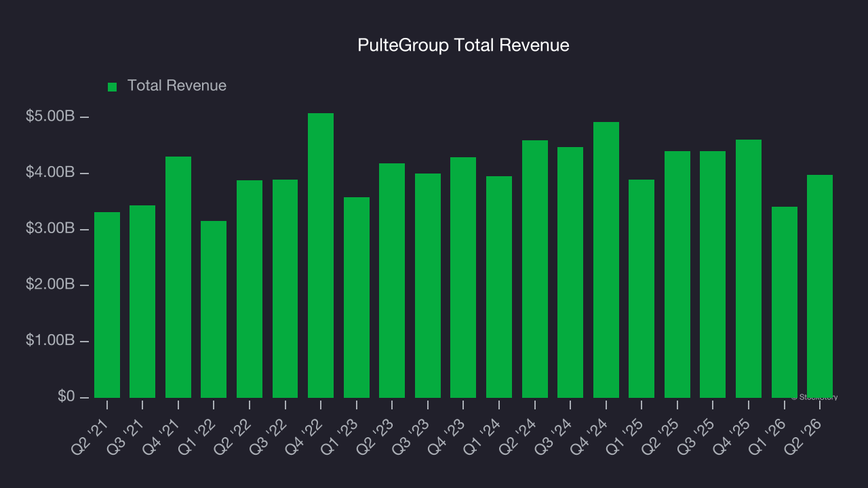
Task: Click the Q3 '21 revenue bar
Action: pos(142,302)
